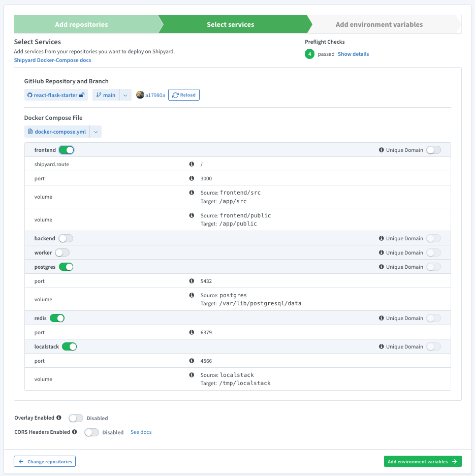Screen dimensions: 475x476
Task: Disable the redis service toggle
Action: point(57,318)
